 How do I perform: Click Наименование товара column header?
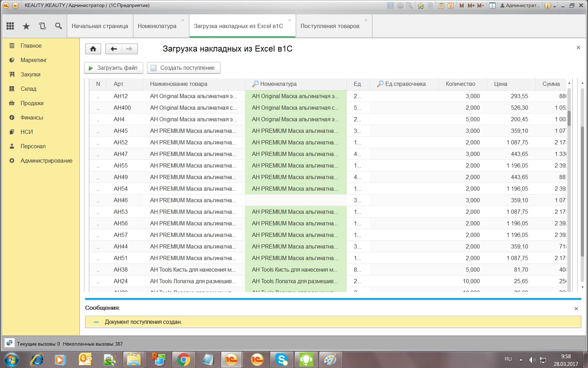click(x=194, y=84)
